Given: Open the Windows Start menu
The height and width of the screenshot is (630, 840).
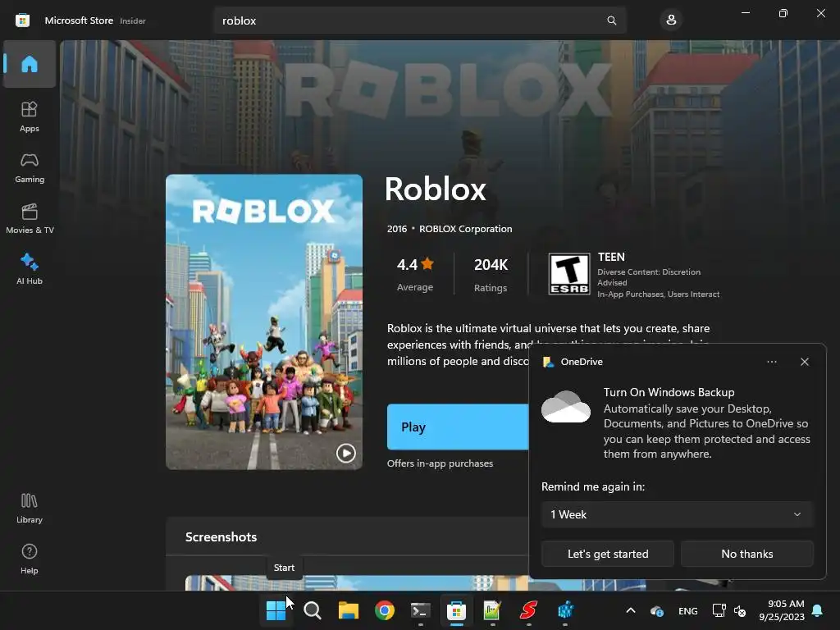Looking at the screenshot, I should click(276, 610).
